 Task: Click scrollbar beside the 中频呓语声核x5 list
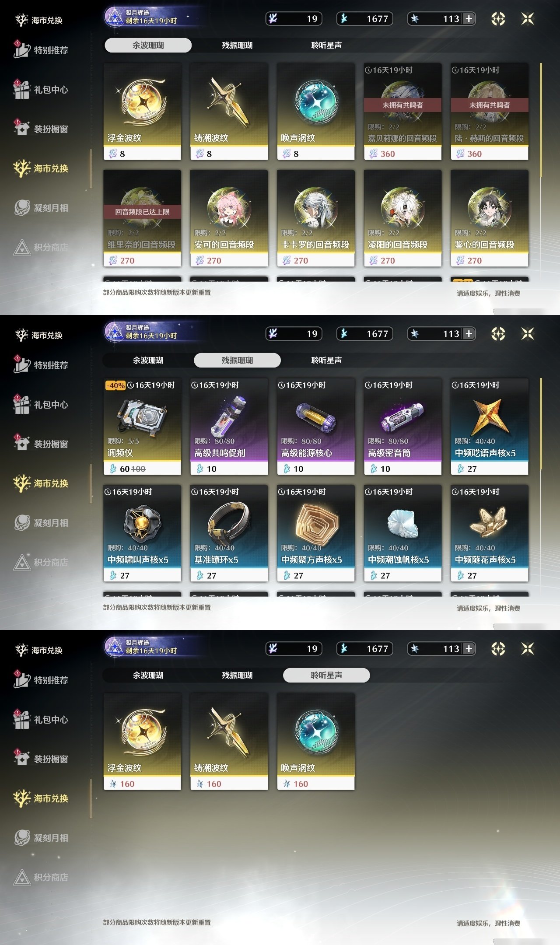coord(541,424)
